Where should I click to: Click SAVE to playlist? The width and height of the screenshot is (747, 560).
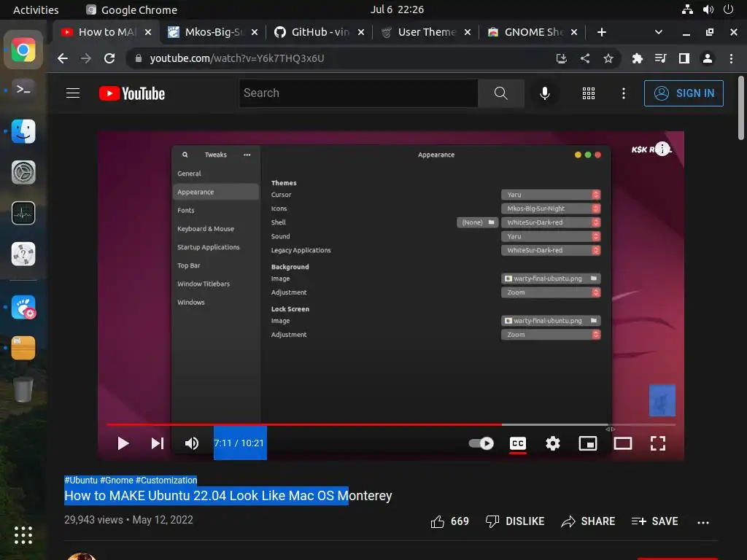pos(654,521)
